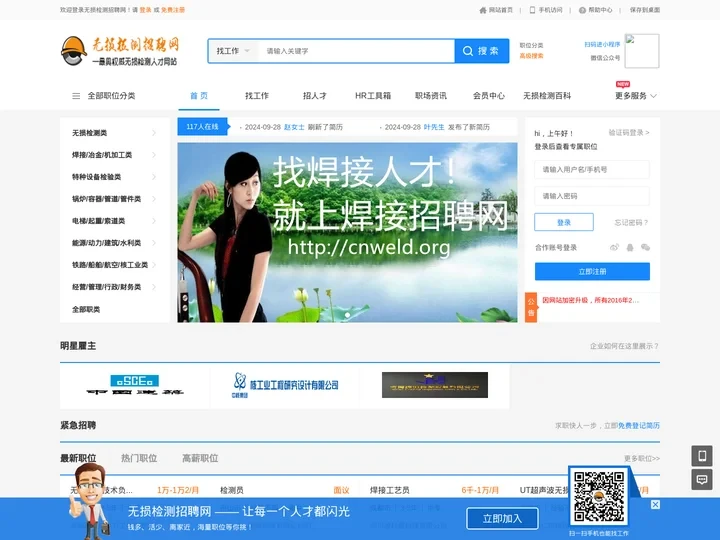Open the help center icon link 帮助中心
The image size is (720, 540).
tap(596, 10)
